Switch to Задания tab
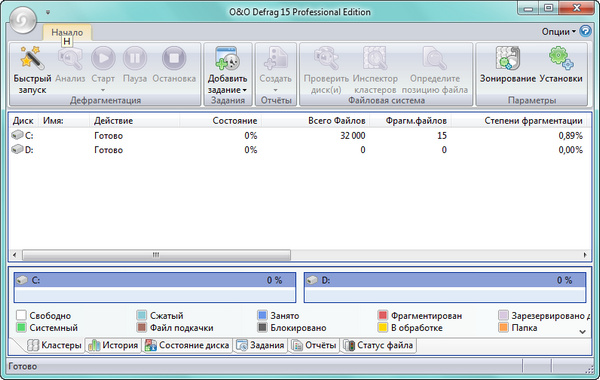 (x=261, y=345)
